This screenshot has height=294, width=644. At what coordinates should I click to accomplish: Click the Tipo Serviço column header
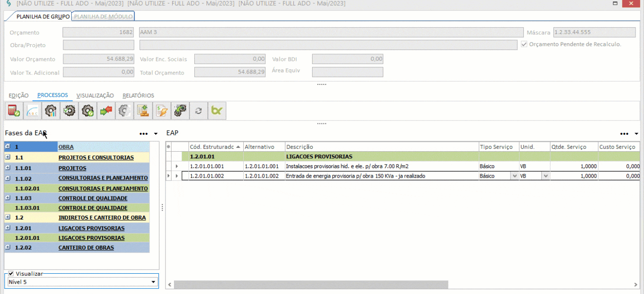click(499, 147)
